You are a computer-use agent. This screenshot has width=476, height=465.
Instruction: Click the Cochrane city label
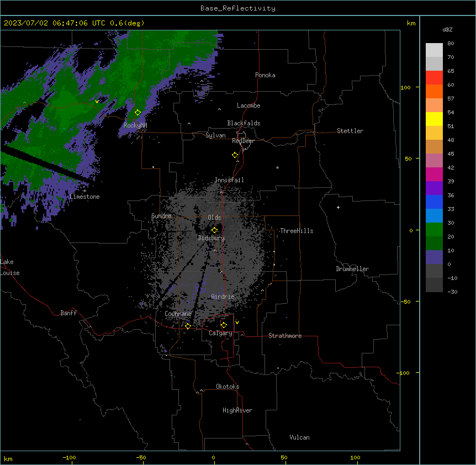[178, 314]
